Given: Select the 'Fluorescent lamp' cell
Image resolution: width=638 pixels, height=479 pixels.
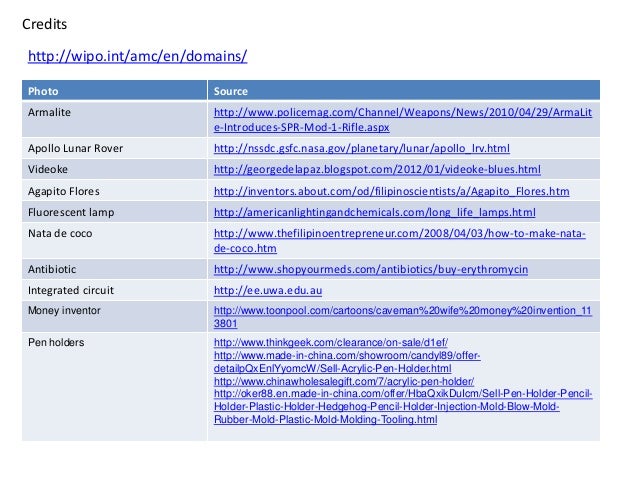Looking at the screenshot, I should point(114,212).
